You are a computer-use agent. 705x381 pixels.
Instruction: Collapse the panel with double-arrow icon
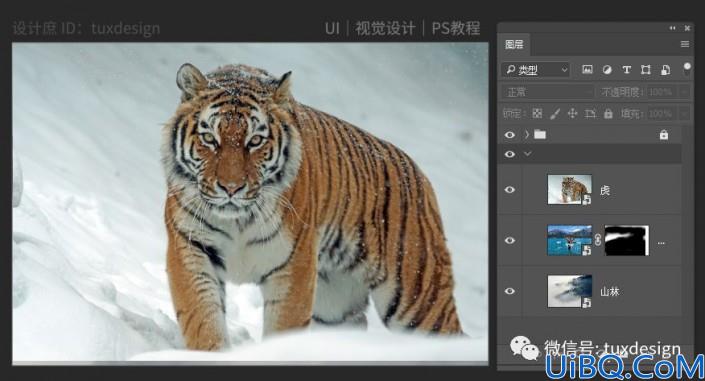673,28
